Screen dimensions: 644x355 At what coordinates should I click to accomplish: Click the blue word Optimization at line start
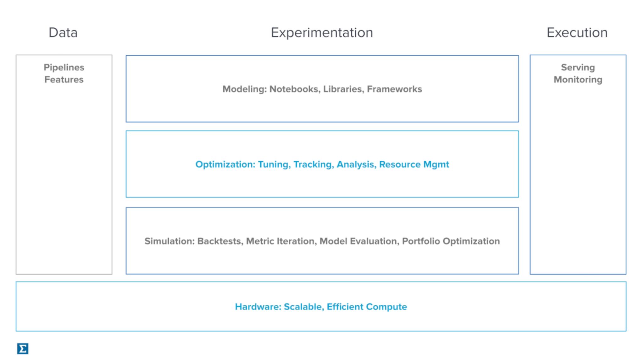[x=225, y=164]
